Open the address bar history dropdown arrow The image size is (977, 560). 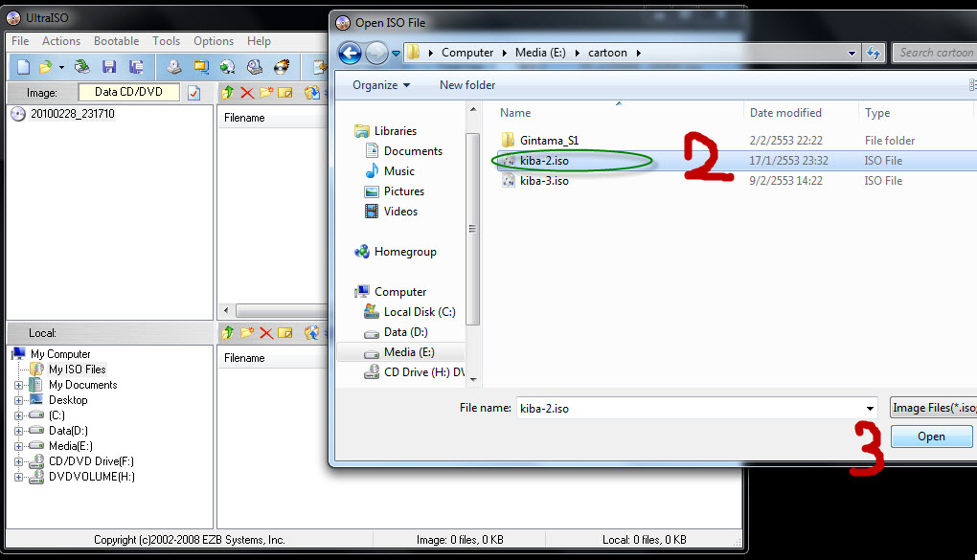[x=852, y=53]
